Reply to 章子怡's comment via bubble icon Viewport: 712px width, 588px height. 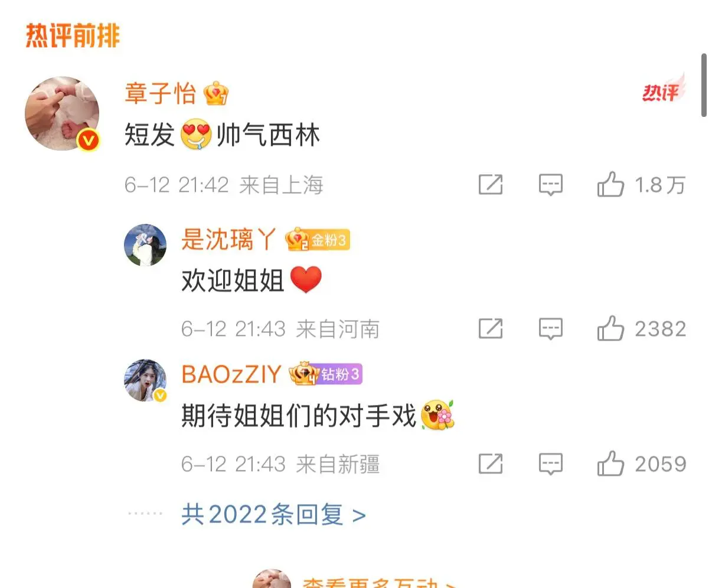click(x=551, y=185)
